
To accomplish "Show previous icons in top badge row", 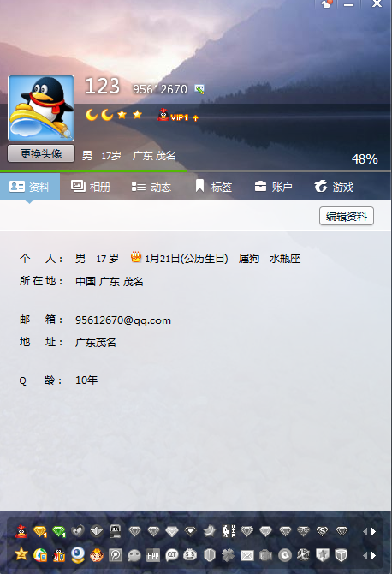I will click(365, 531).
